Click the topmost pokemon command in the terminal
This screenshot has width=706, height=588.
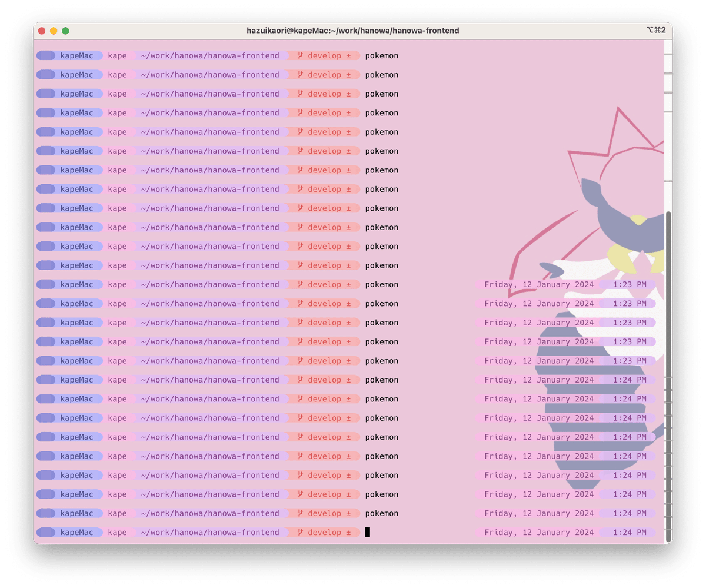point(382,56)
